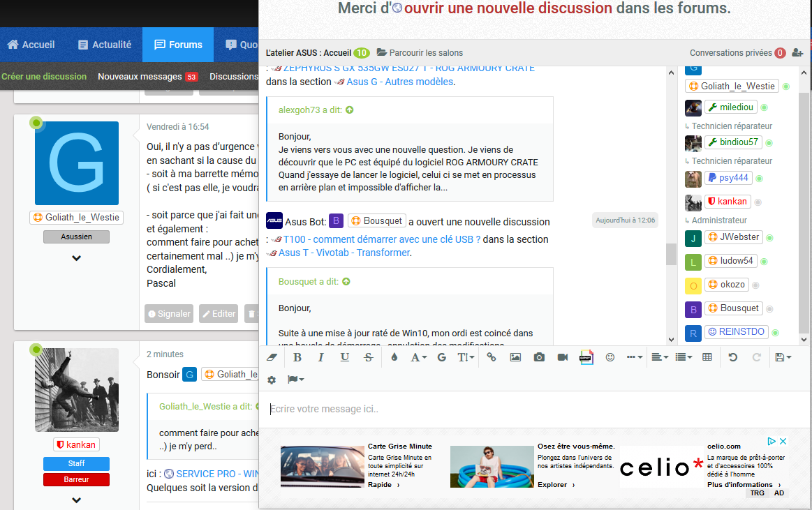
Task: Redo the editor action
Action: tap(757, 357)
